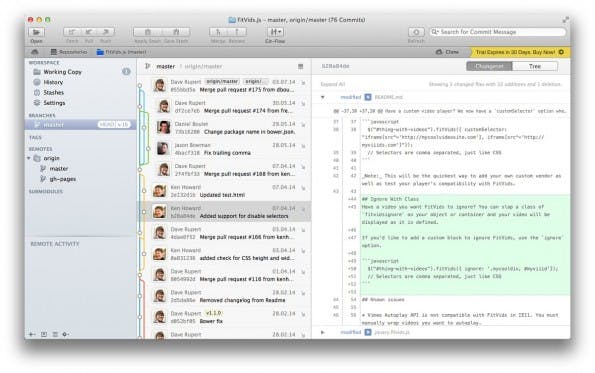Click the FitVids.js folder icon in title
Viewport: 595px width, 373px height.
(232, 20)
